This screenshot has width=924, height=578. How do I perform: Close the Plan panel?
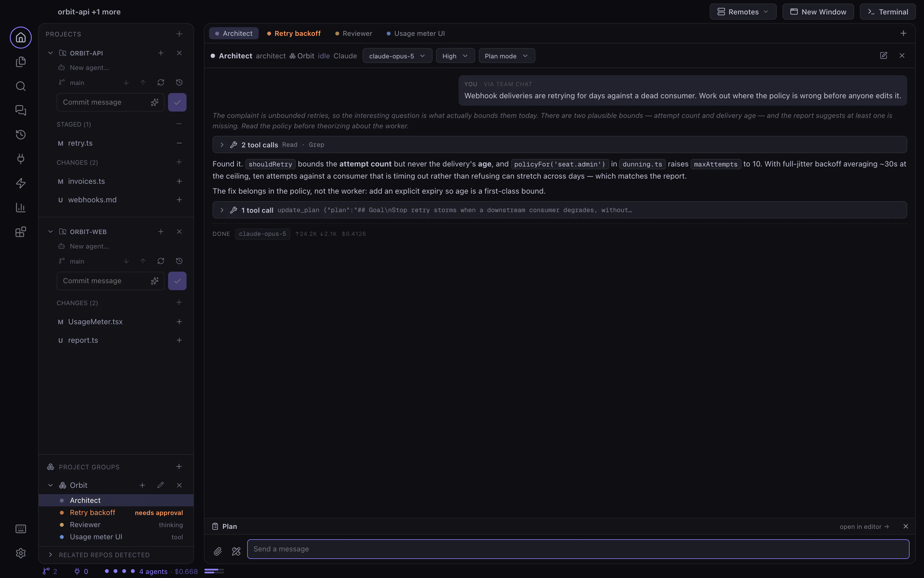coord(906,527)
